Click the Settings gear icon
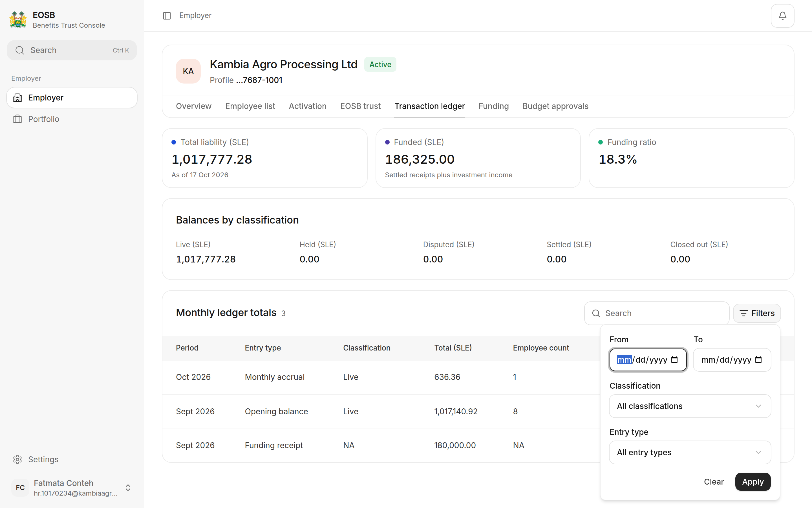 (17, 459)
